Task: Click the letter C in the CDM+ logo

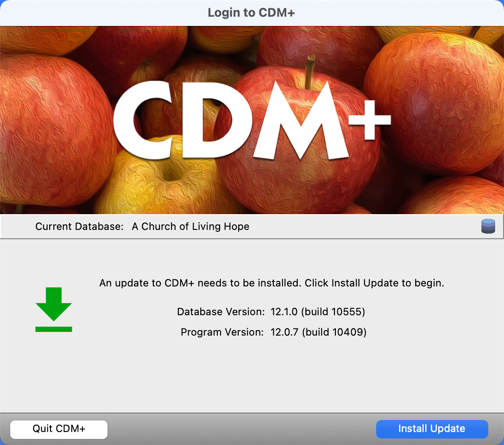Action: tap(143, 120)
